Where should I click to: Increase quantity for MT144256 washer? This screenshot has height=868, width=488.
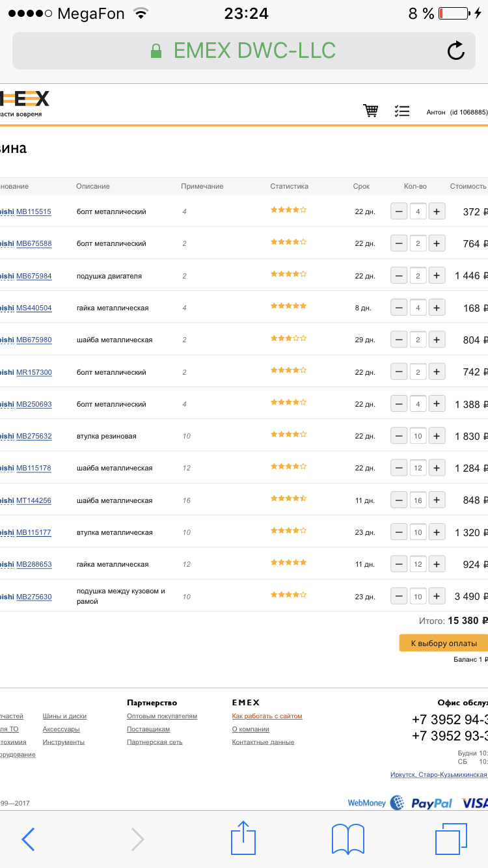437,500
